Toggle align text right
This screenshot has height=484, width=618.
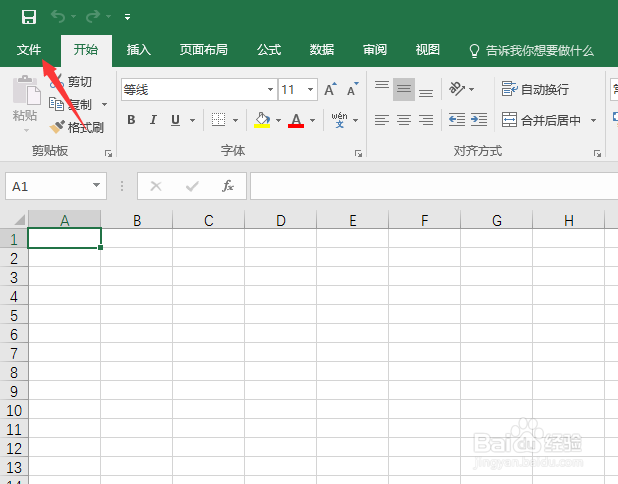pos(426,120)
